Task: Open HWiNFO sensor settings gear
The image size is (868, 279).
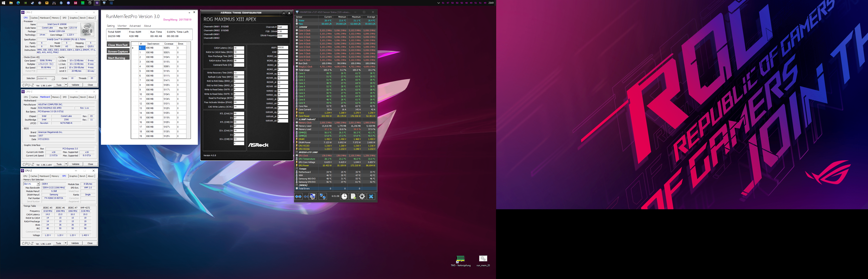Action: coord(362,196)
